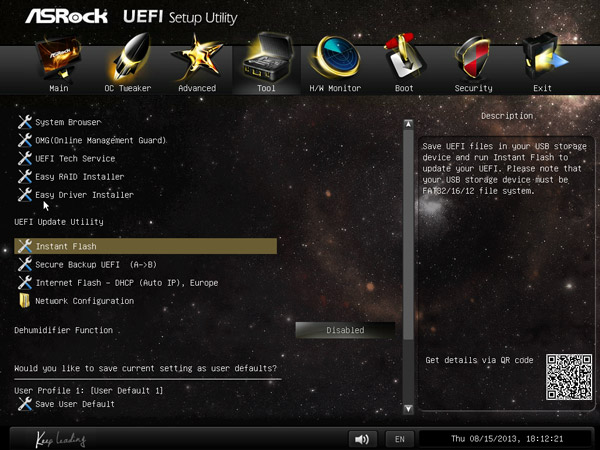
Task: Click wrench icon beside Internet Flash
Action: click(x=25, y=283)
